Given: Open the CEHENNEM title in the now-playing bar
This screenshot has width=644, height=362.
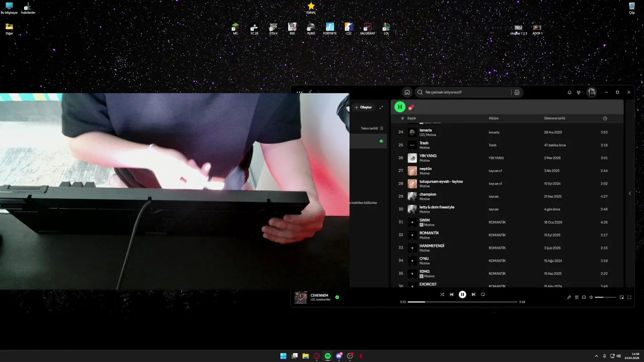Looking at the screenshot, I should tap(319, 296).
